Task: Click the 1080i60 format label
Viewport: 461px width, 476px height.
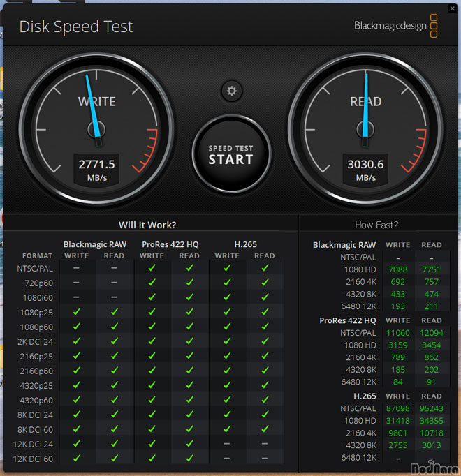Action: 38,298
